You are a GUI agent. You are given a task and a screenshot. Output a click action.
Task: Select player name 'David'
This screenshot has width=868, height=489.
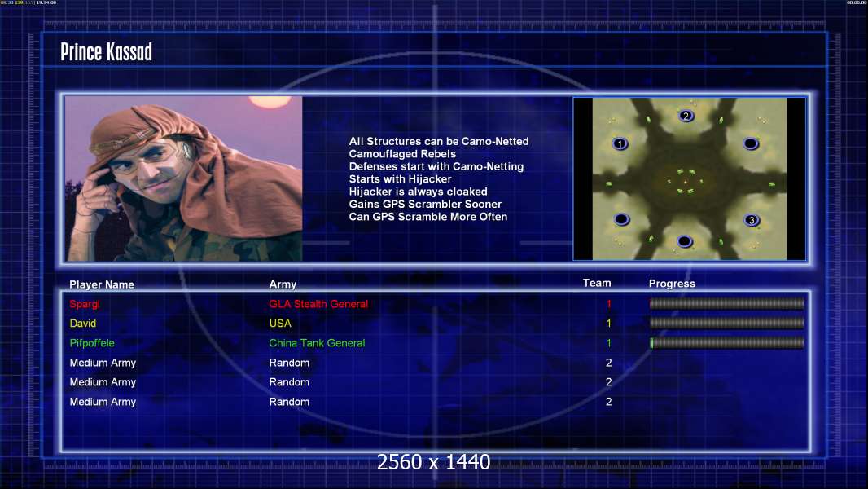[83, 324]
